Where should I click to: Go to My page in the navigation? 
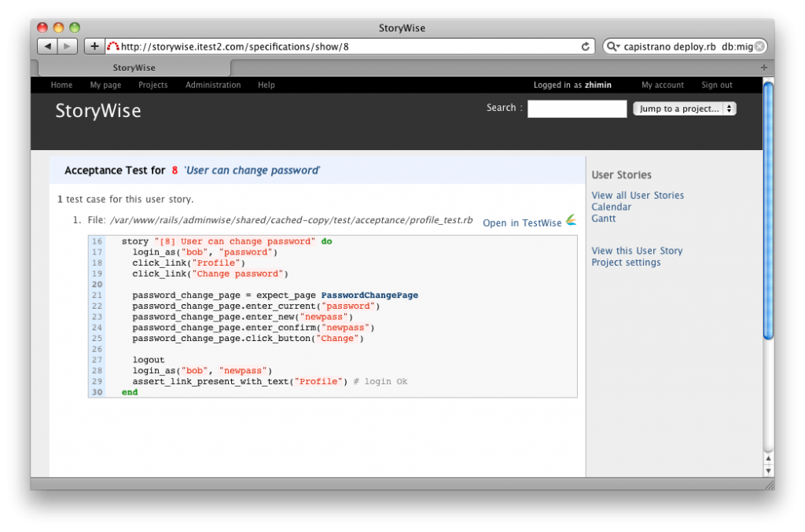pos(106,85)
